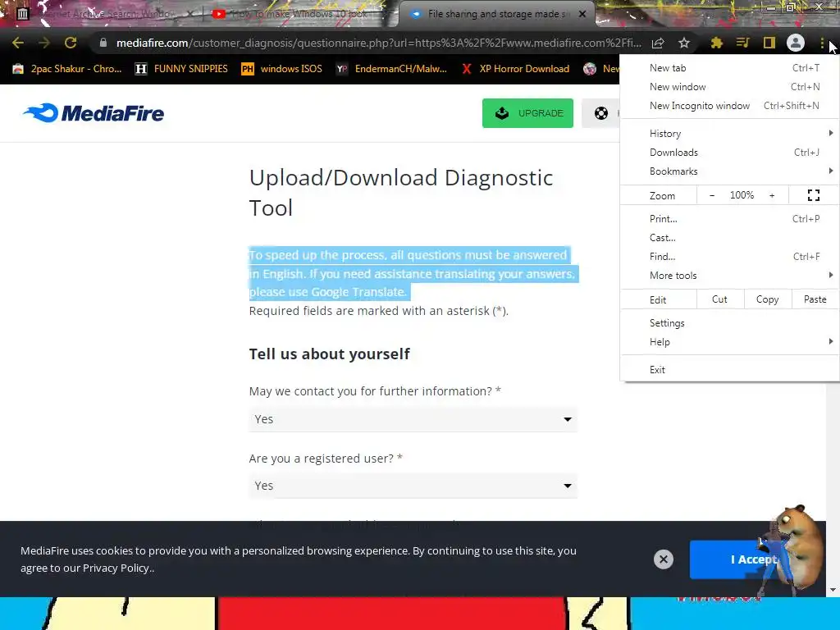Open the media control playlist icon
Screen dimensions: 840x630
742,43
